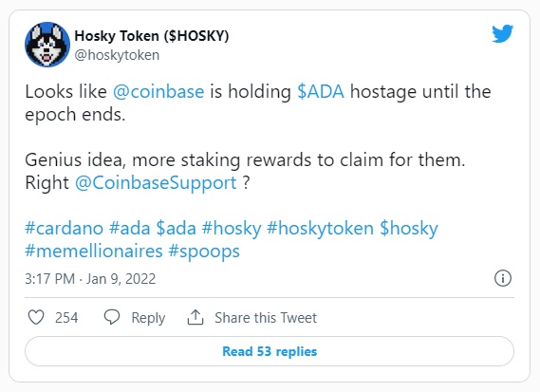The width and height of the screenshot is (540, 392).
Task: Open the @coinbase mention link
Action: click(158, 92)
